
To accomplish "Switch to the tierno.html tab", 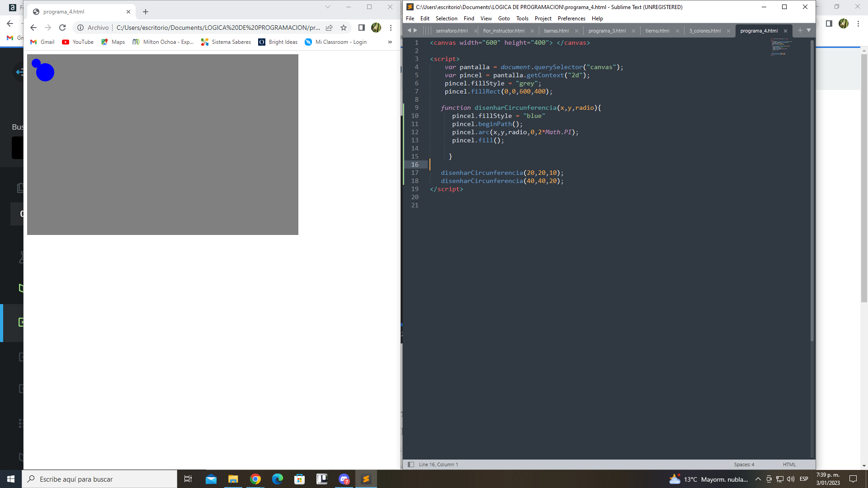I will click(657, 31).
